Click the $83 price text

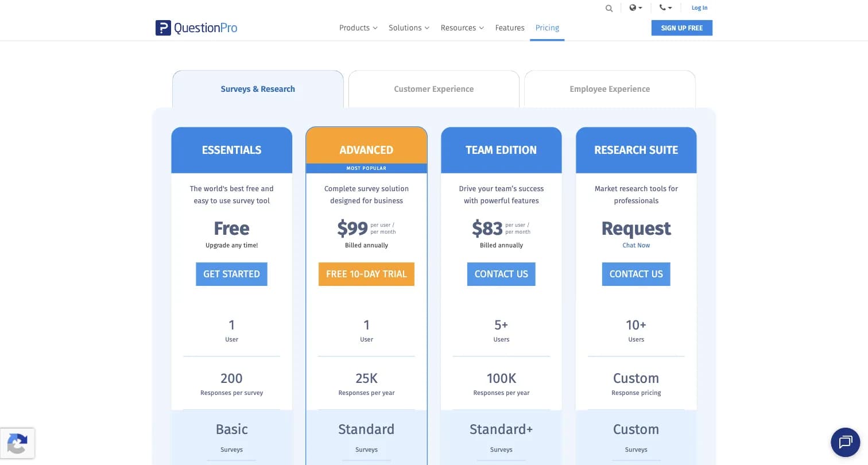(487, 228)
